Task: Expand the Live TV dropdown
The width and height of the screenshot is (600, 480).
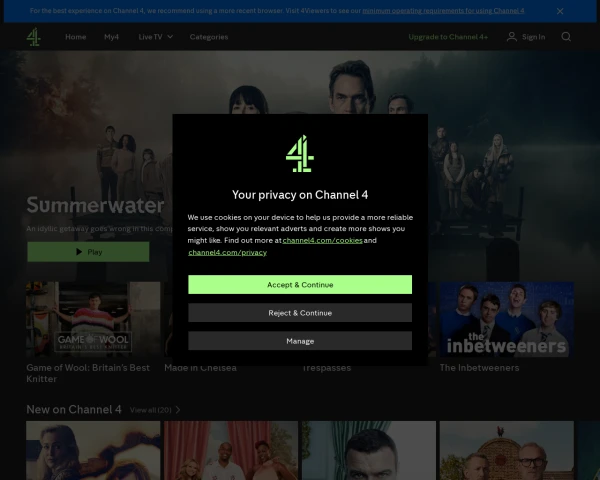Action: [x=156, y=37]
